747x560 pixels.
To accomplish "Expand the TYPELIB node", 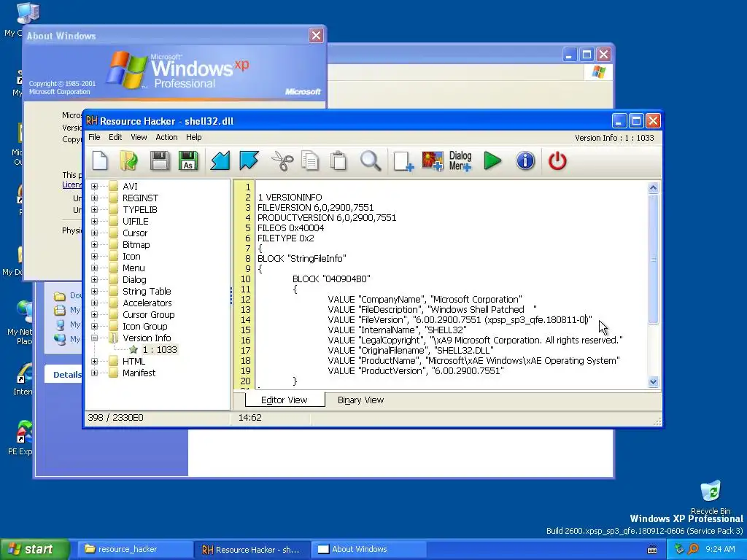I will [94, 209].
